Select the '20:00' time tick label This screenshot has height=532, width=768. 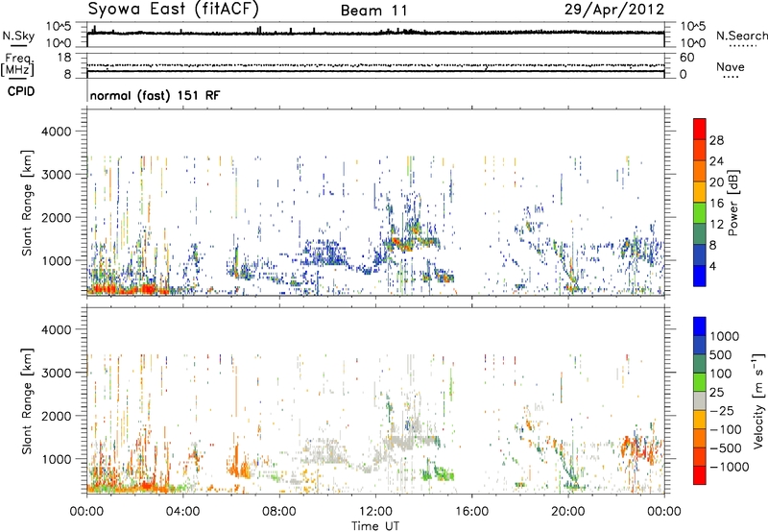(x=568, y=512)
